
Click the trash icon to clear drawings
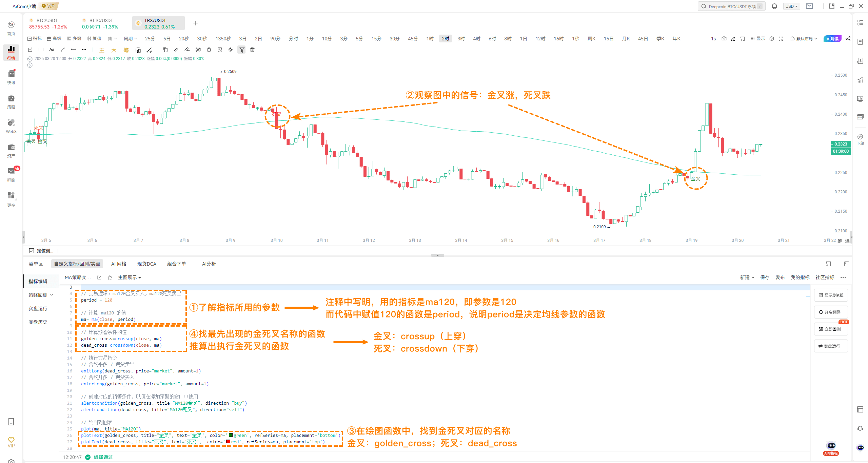point(252,50)
